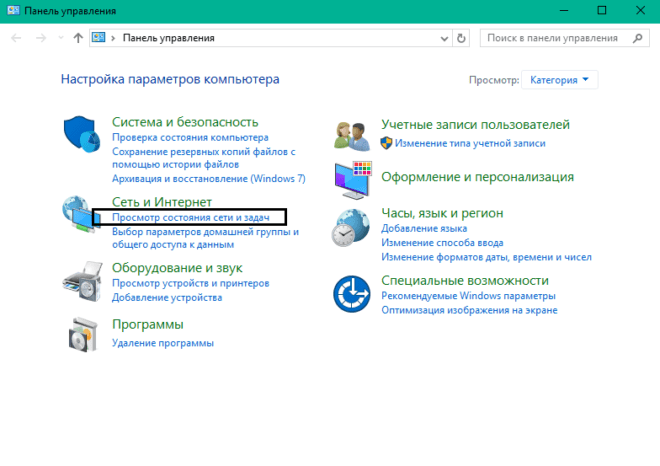Viewport: 660px width, 466px height.
Task: Open Специальные возможности category
Action: point(465,280)
